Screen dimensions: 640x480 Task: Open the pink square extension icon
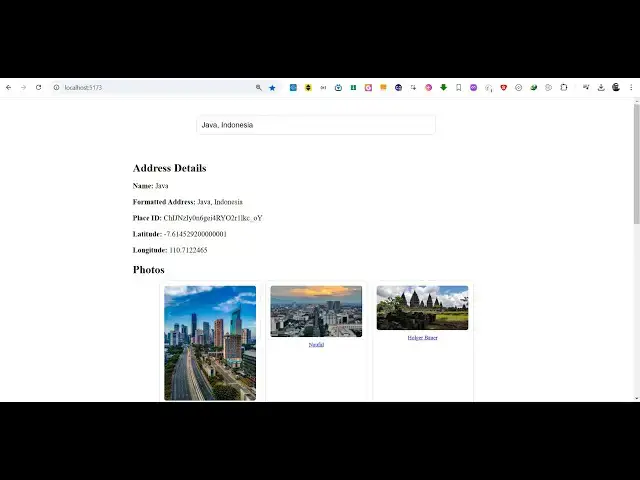368,87
